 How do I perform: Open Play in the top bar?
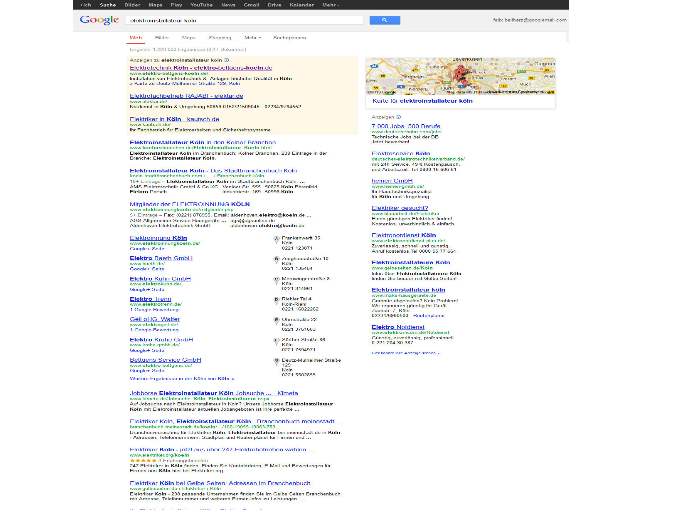[x=176, y=5]
